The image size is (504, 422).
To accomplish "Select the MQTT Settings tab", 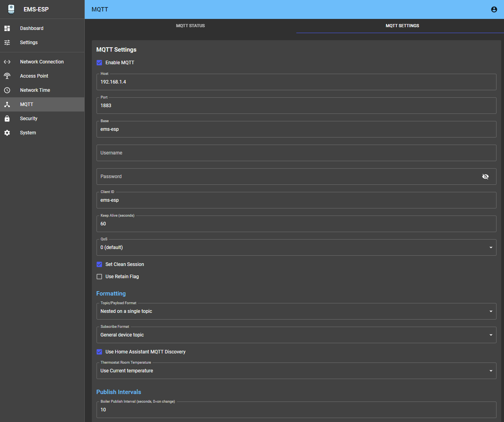I will [402, 26].
